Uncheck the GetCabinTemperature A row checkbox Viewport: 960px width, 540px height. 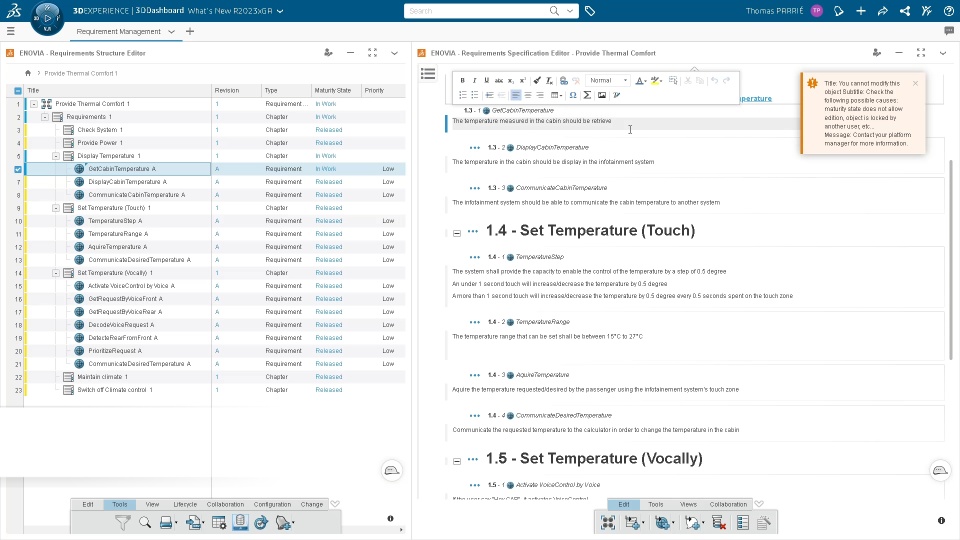18,169
